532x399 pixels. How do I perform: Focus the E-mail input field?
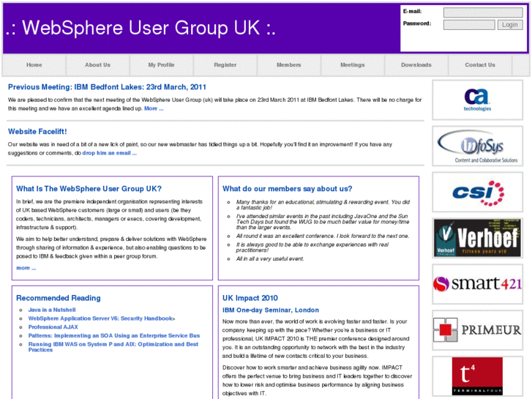click(x=483, y=12)
